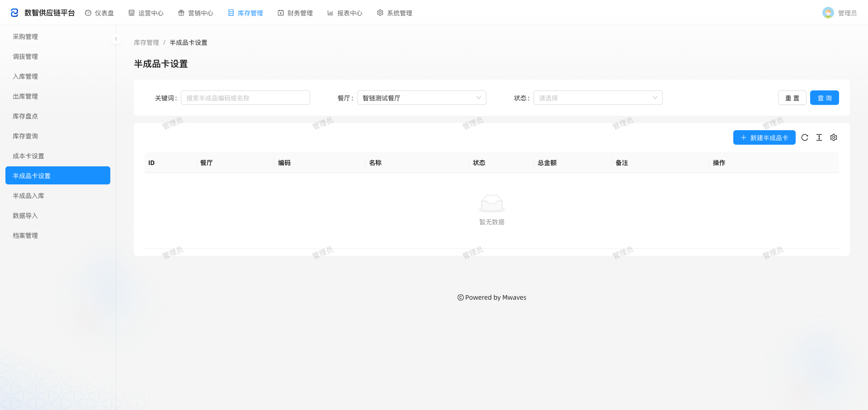Go to 库存查询 in sidebar

coord(58,136)
